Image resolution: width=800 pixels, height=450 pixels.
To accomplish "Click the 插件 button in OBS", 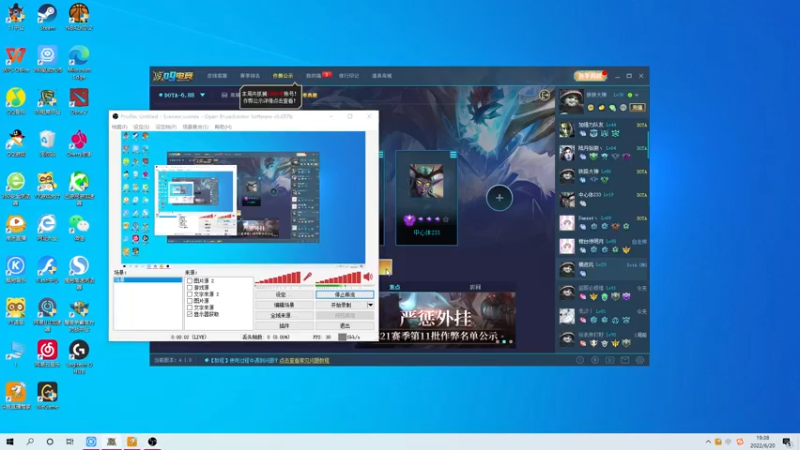I will pyautogui.click(x=284, y=326).
